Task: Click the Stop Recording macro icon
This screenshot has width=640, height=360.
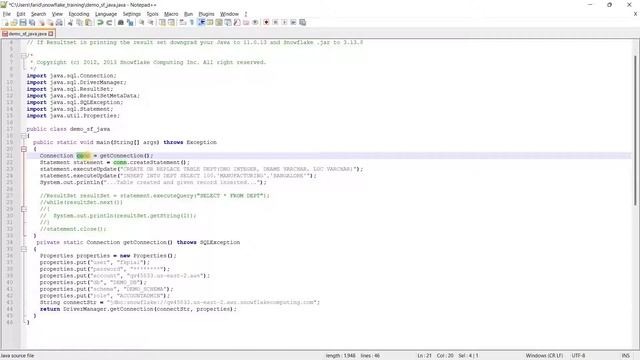Action: tap(275, 22)
